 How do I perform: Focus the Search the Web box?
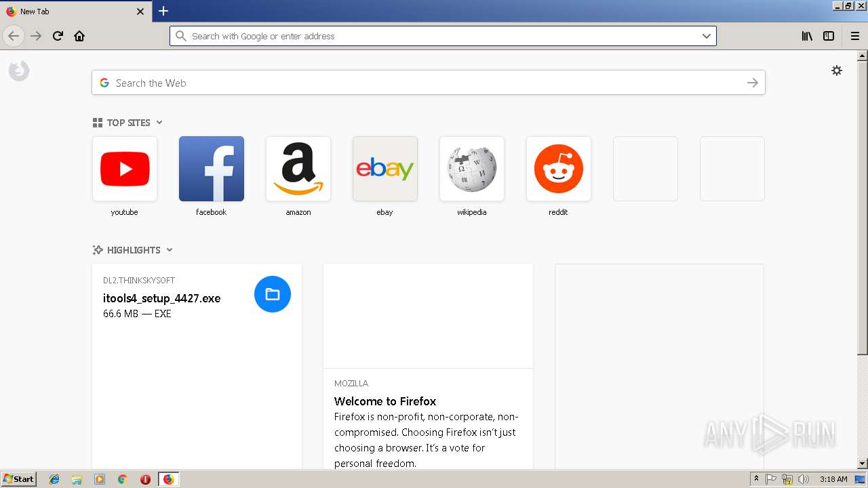(427, 83)
